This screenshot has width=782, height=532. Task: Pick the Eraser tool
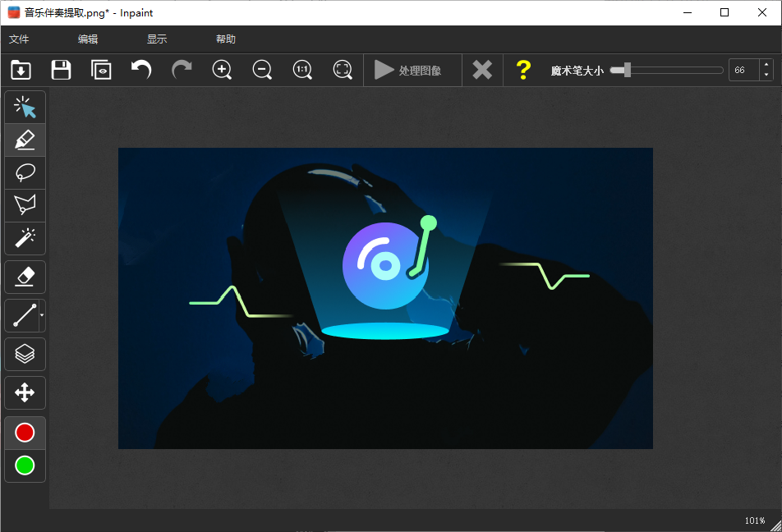tap(25, 277)
